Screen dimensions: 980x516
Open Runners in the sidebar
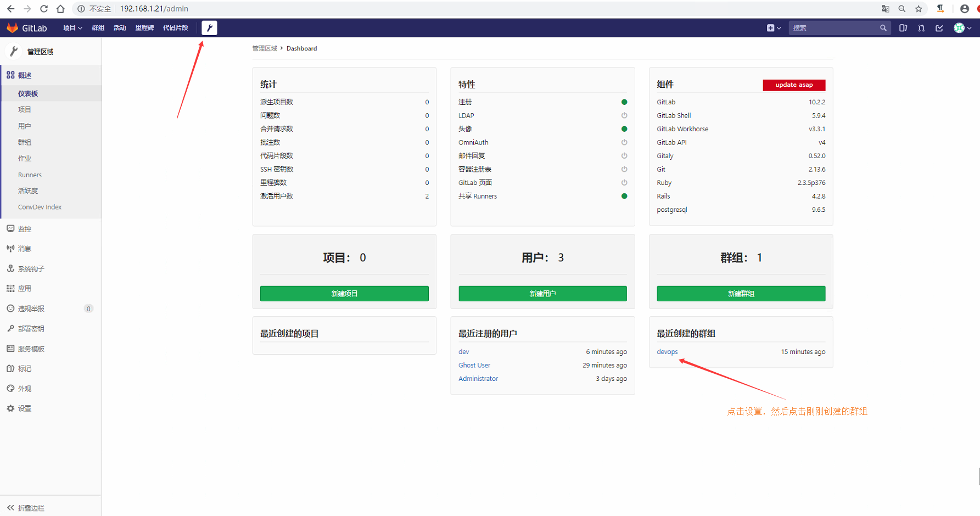pos(30,175)
